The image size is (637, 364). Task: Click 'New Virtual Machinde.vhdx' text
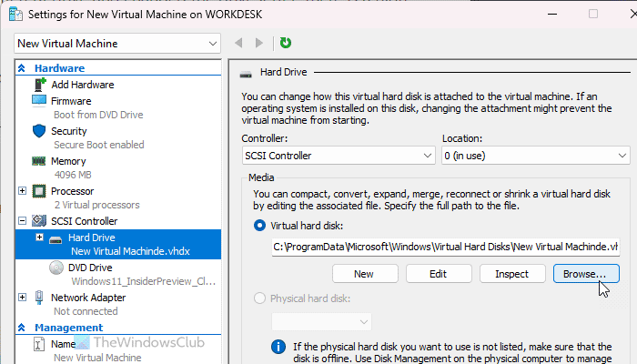point(130,251)
